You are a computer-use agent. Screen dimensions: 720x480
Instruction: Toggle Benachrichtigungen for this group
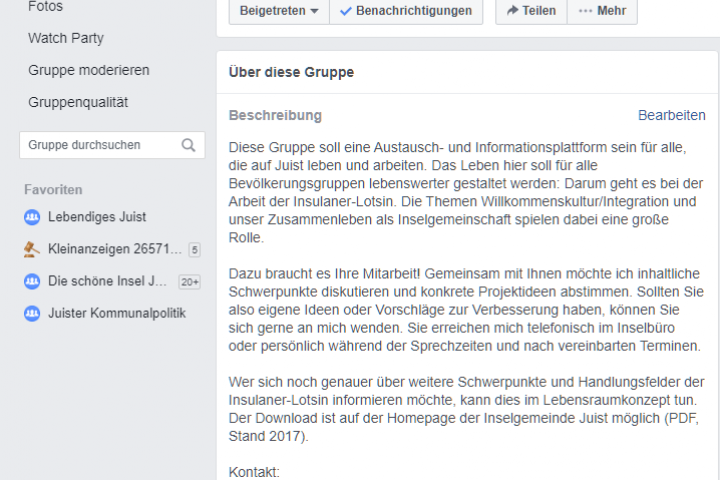tap(406, 11)
